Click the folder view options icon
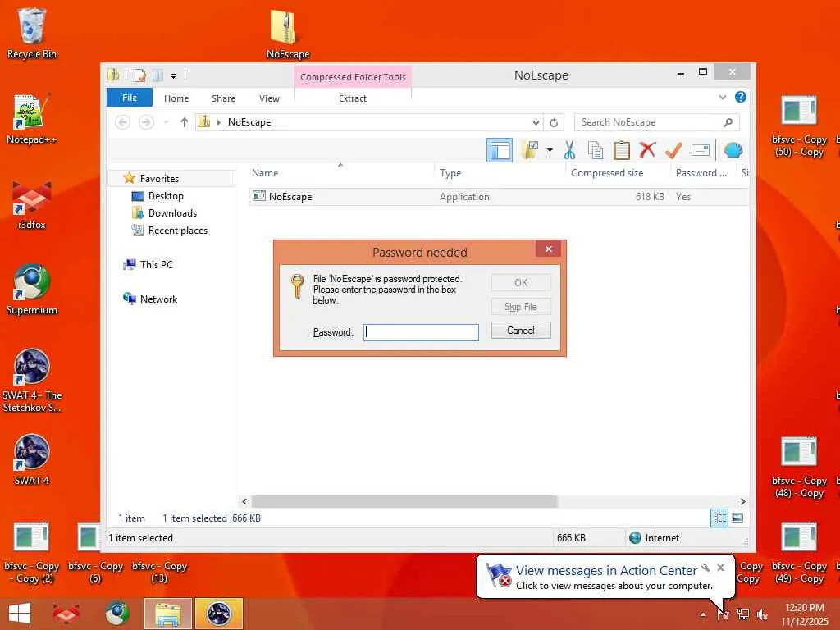The image size is (840, 630). 531,151
